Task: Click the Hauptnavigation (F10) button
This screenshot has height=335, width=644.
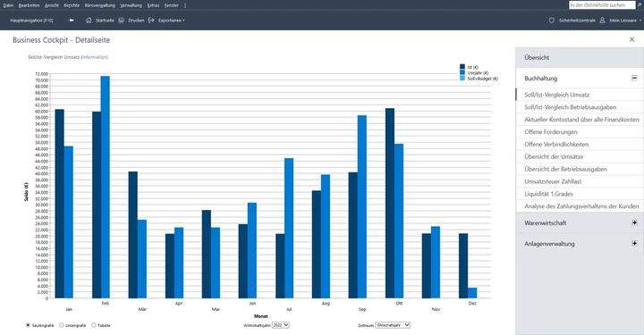Action: pos(31,20)
